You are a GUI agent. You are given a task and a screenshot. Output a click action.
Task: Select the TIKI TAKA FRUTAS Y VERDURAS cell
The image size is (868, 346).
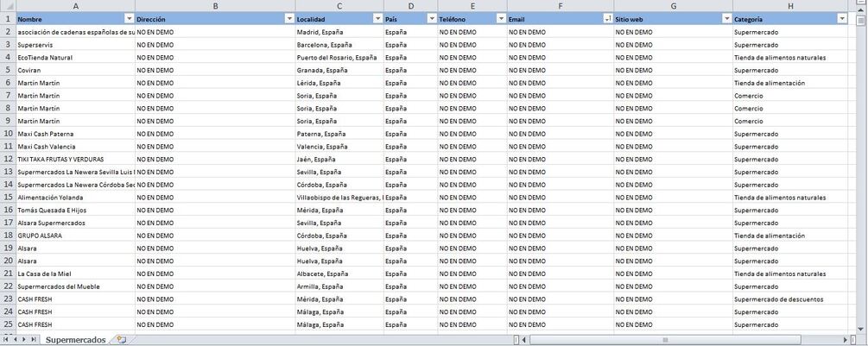click(x=75, y=159)
